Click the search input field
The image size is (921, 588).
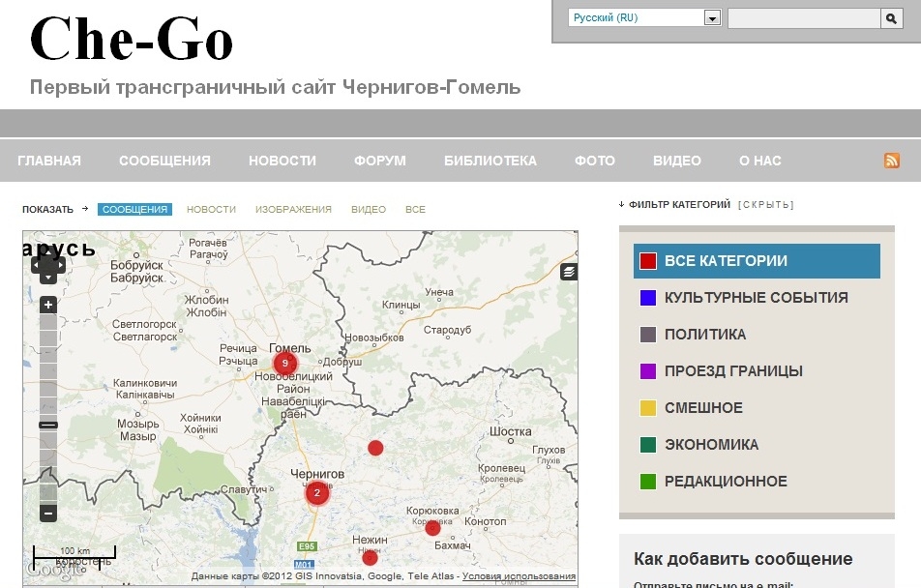pyautogui.click(x=802, y=18)
